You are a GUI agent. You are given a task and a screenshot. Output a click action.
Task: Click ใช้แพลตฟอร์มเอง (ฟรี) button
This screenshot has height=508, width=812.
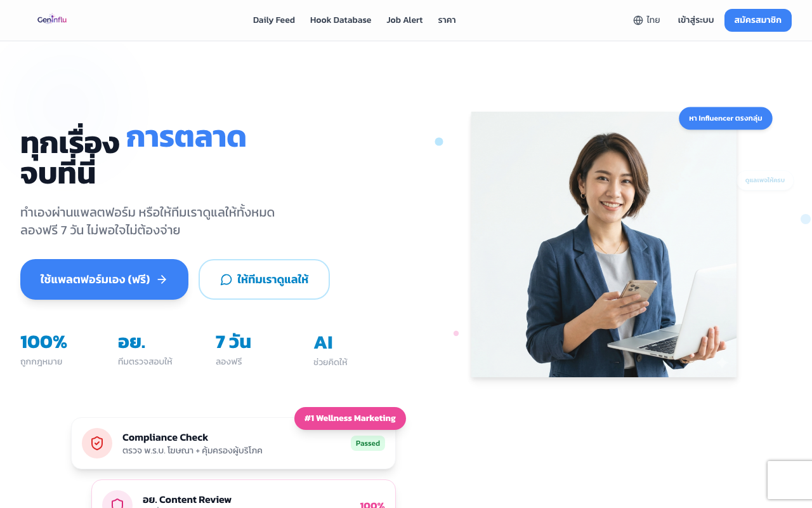pyautogui.click(x=104, y=279)
